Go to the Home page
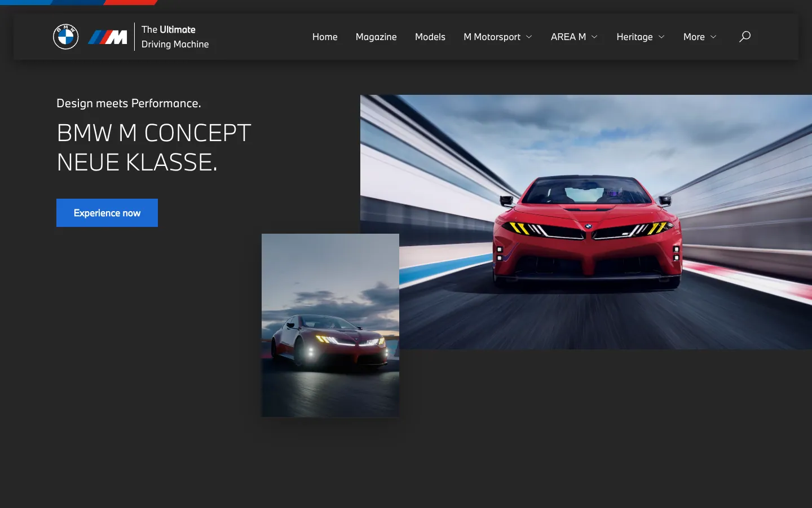 click(325, 37)
